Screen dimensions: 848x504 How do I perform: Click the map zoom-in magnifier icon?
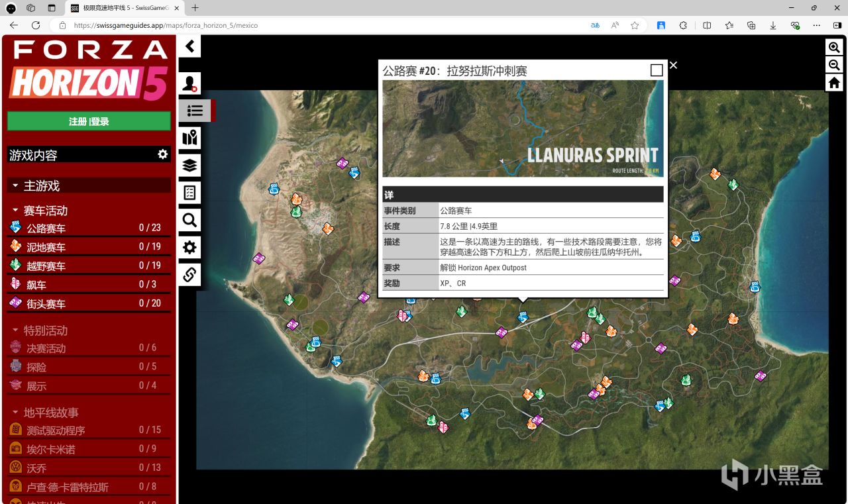(834, 48)
